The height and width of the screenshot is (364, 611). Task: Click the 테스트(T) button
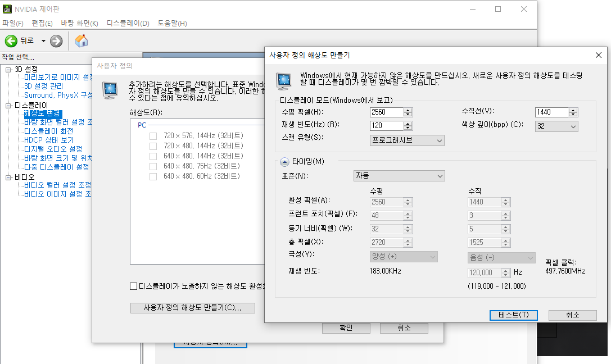[x=514, y=315]
